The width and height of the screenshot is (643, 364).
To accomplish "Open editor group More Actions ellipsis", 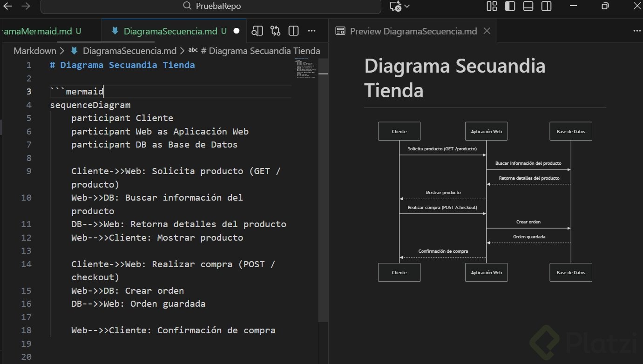I will (312, 31).
